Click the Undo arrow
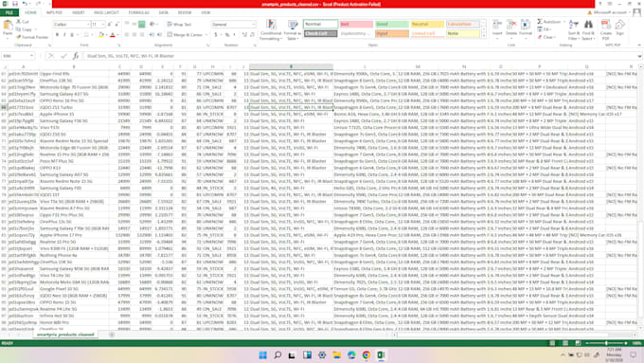The width and height of the screenshot is (644, 363). 25,4
